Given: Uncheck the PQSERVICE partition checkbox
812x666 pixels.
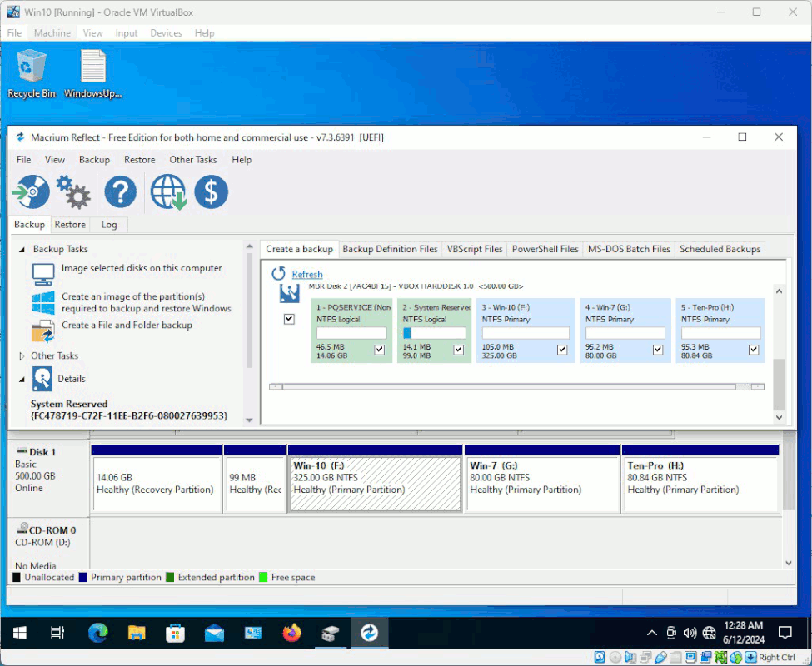Looking at the screenshot, I should (380, 350).
